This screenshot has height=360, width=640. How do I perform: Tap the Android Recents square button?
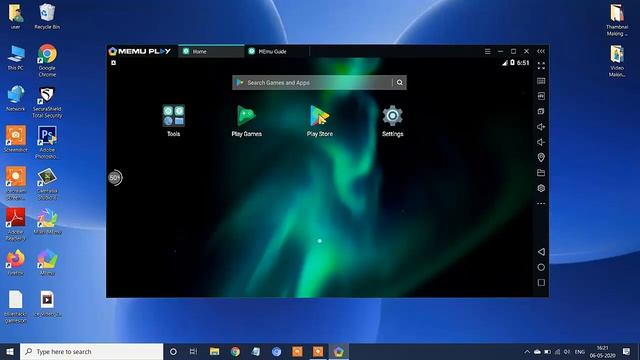[x=541, y=282]
